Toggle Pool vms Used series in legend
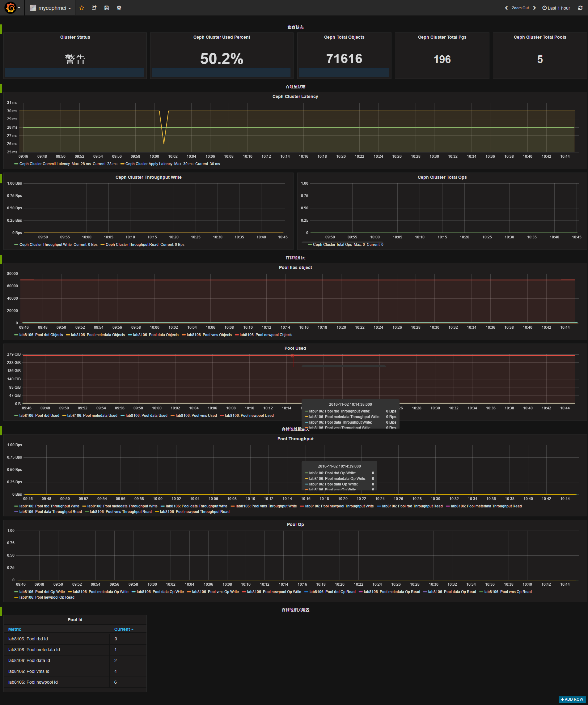The width and height of the screenshot is (588, 705). point(196,415)
